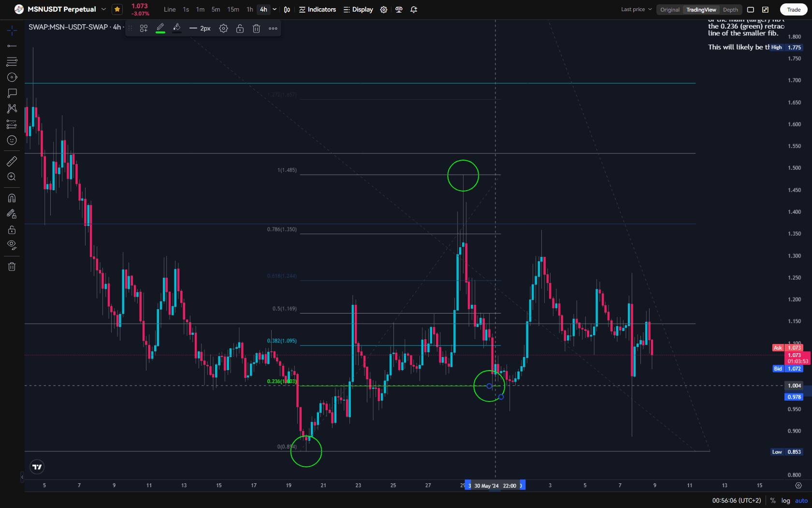Remove all drawings with left sidebar trash
This screenshot has width=812, height=508.
click(x=12, y=267)
